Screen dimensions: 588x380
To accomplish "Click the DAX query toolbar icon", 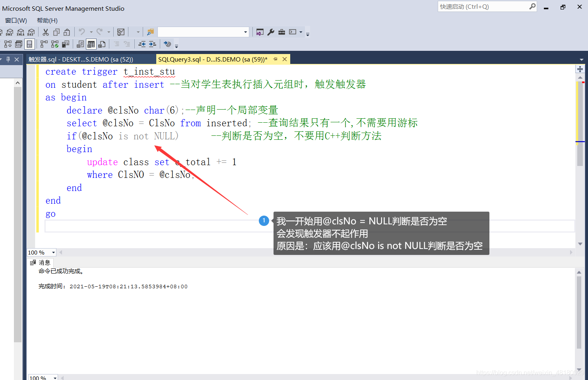I will 31,32.
